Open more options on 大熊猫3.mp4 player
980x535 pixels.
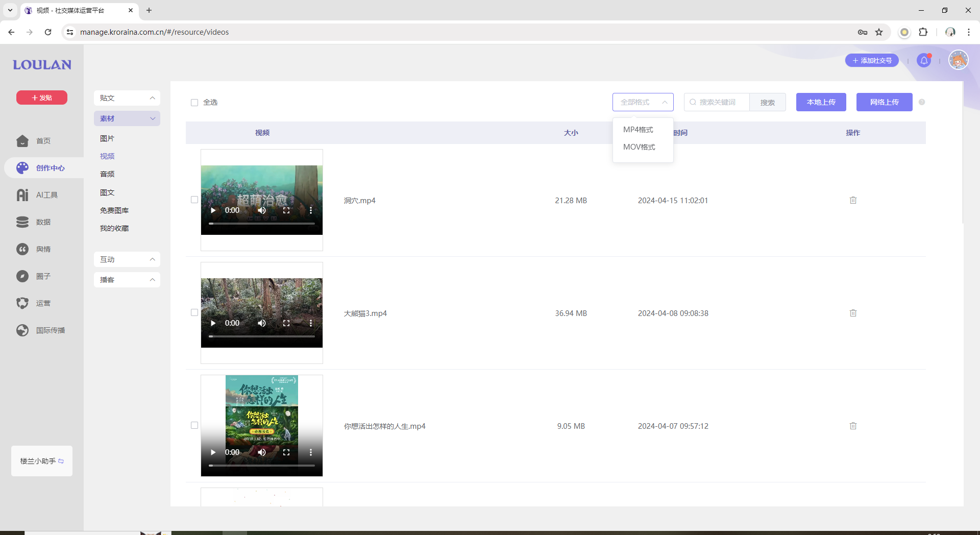click(311, 323)
